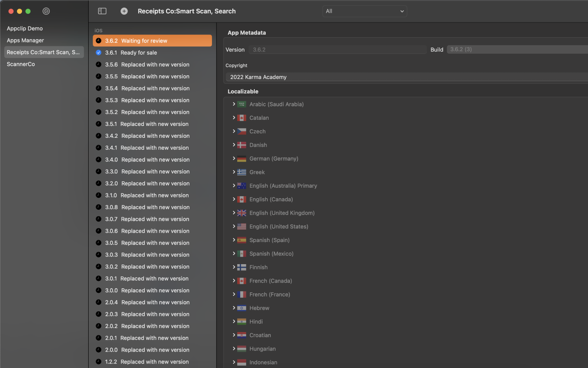Select version 3.5.2 Replaced with new version

point(152,112)
